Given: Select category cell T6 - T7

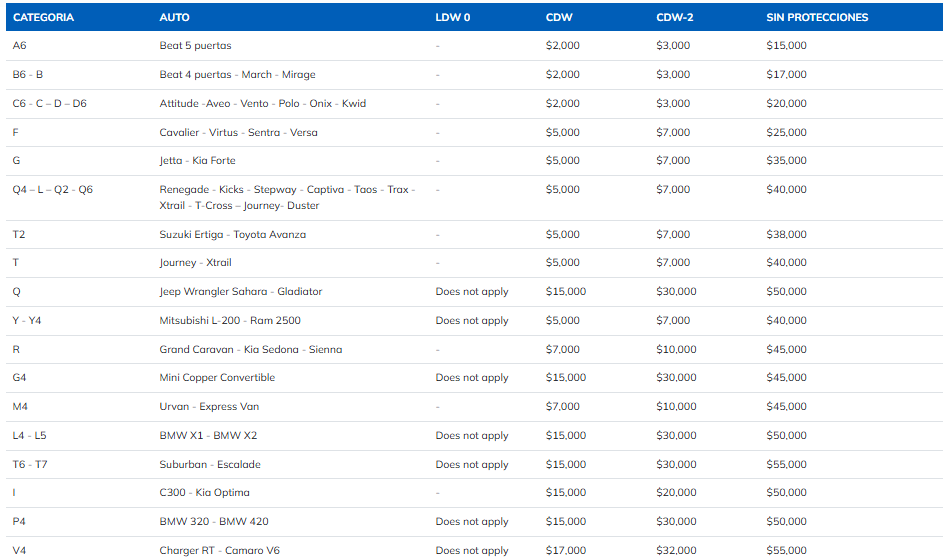Looking at the screenshot, I should 30,465.
